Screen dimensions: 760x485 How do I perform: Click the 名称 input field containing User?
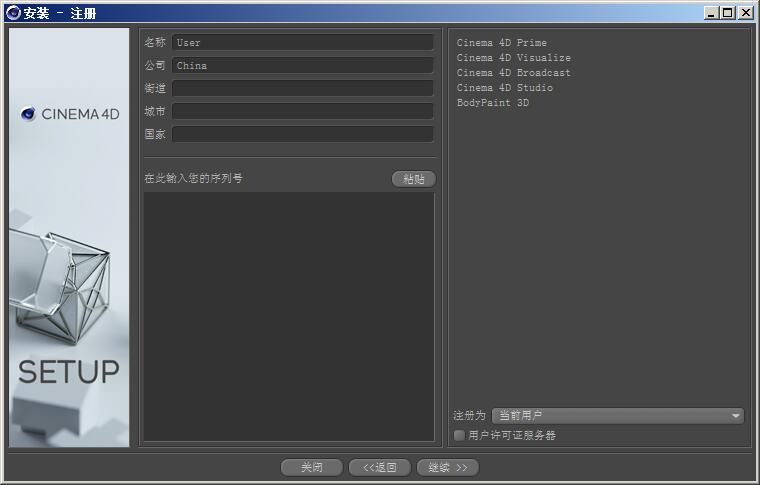click(x=302, y=43)
